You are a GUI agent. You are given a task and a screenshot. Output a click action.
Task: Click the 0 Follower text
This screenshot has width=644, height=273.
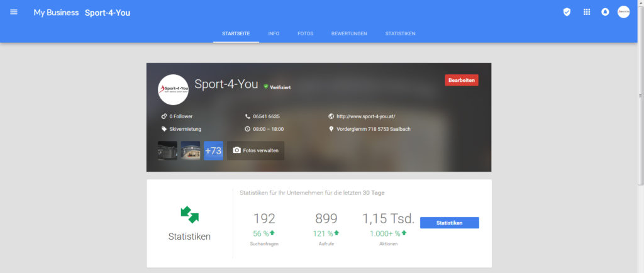pyautogui.click(x=180, y=116)
